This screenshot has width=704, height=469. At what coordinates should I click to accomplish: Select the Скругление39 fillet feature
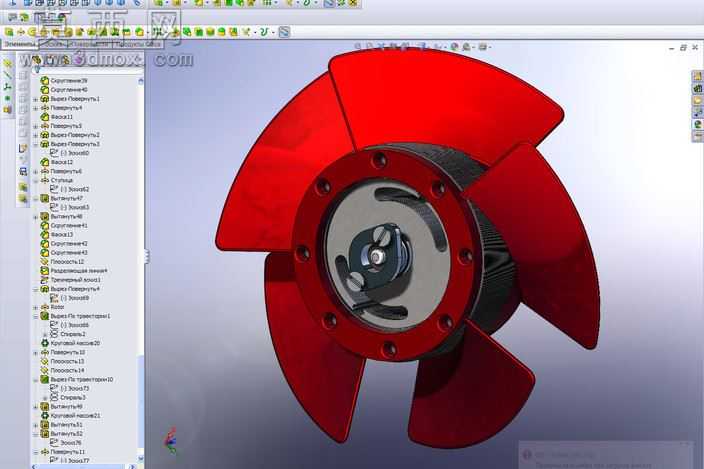64,81
